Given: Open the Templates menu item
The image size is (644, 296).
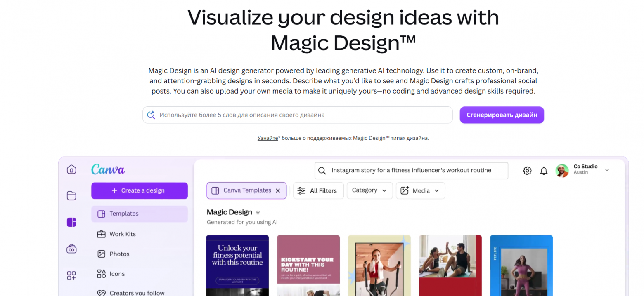Looking at the screenshot, I should (140, 214).
